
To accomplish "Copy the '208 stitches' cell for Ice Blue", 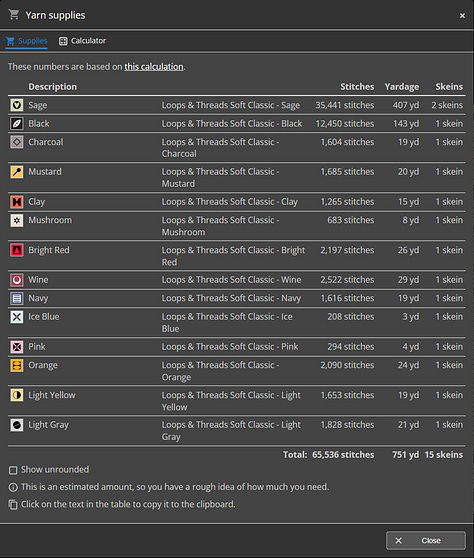I will [351, 317].
